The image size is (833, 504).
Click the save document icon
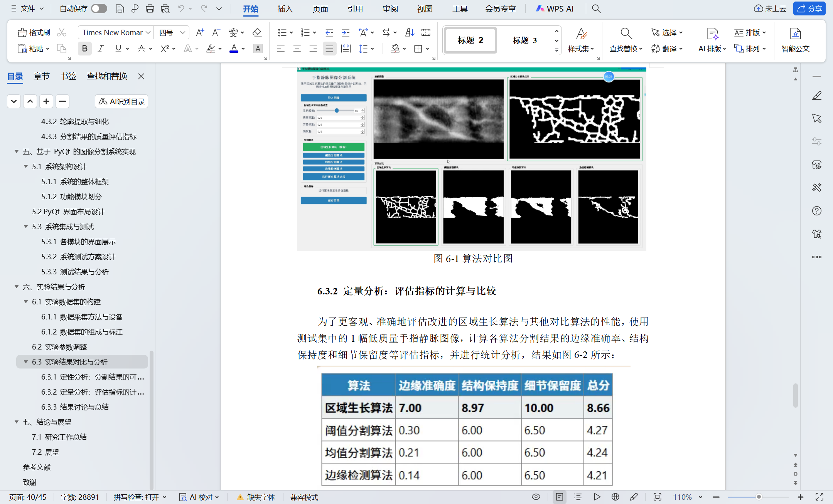[120, 8]
